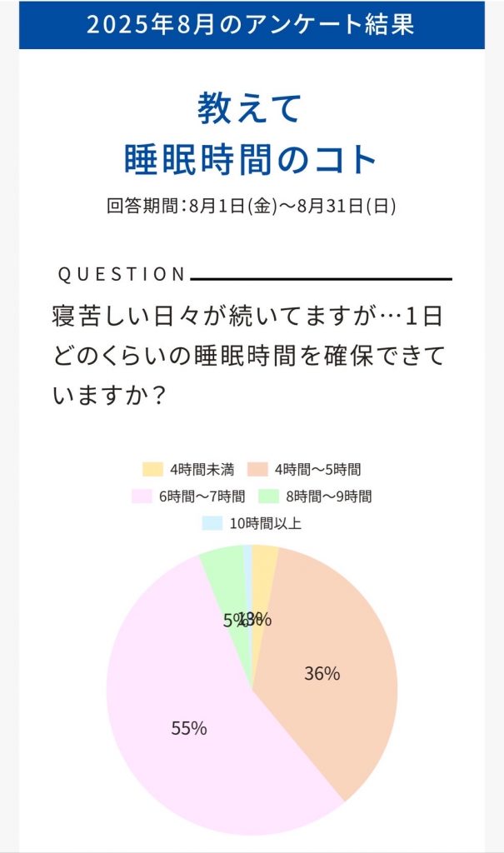Hide the 8時間〜9時間 series via legend text
504x853 pixels.
(330, 496)
